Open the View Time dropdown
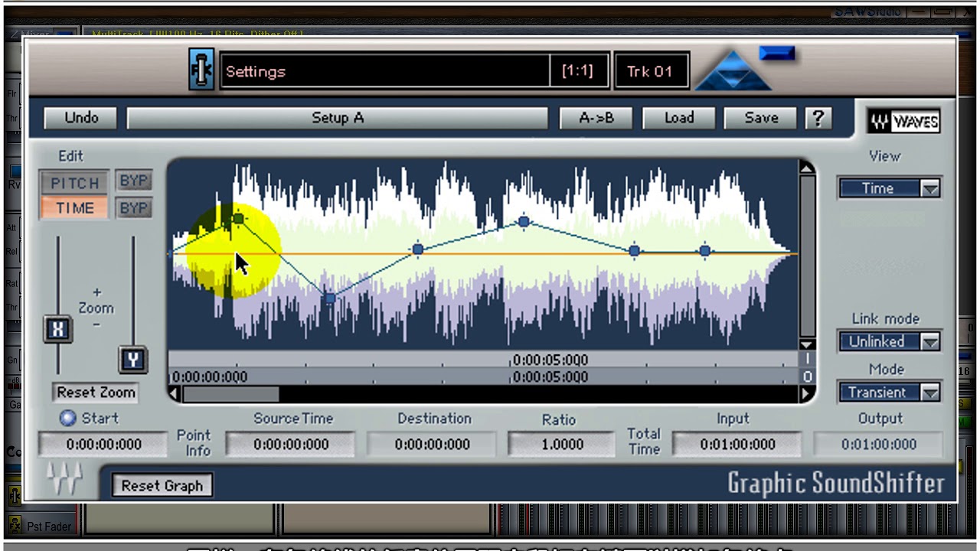Image resolution: width=980 pixels, height=551 pixels. click(x=890, y=188)
